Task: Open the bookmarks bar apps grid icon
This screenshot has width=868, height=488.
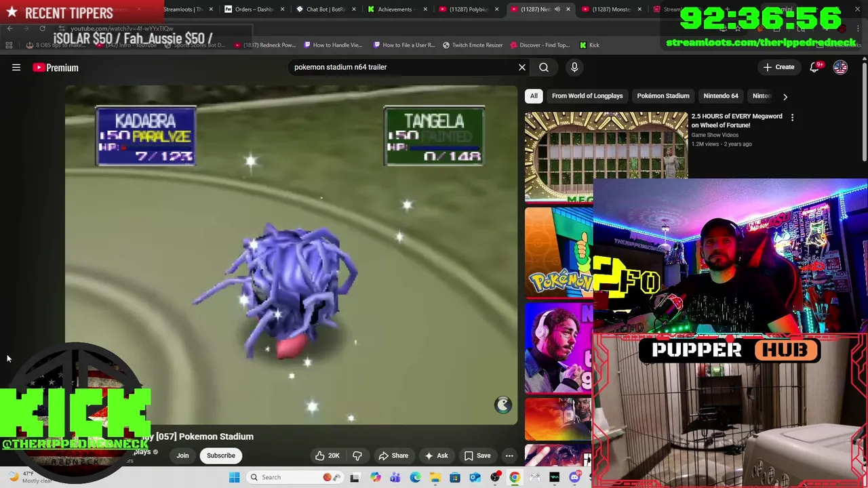Action: click(x=9, y=45)
